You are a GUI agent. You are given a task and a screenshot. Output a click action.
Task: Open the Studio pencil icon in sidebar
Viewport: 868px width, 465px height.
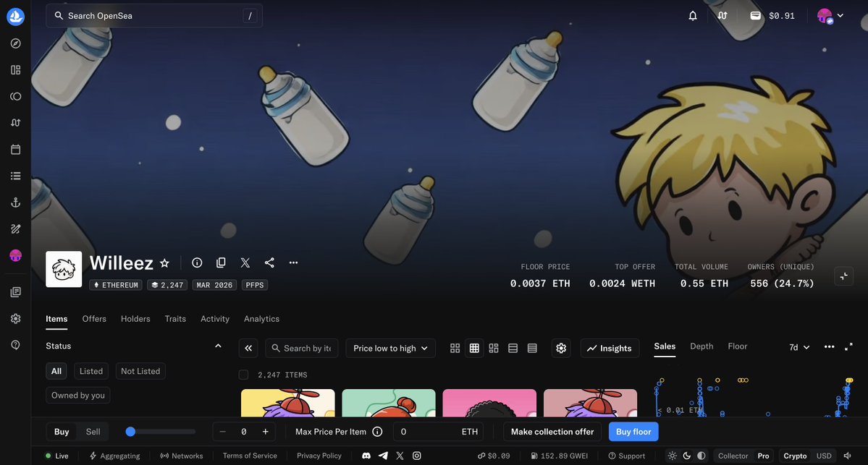[15, 229]
